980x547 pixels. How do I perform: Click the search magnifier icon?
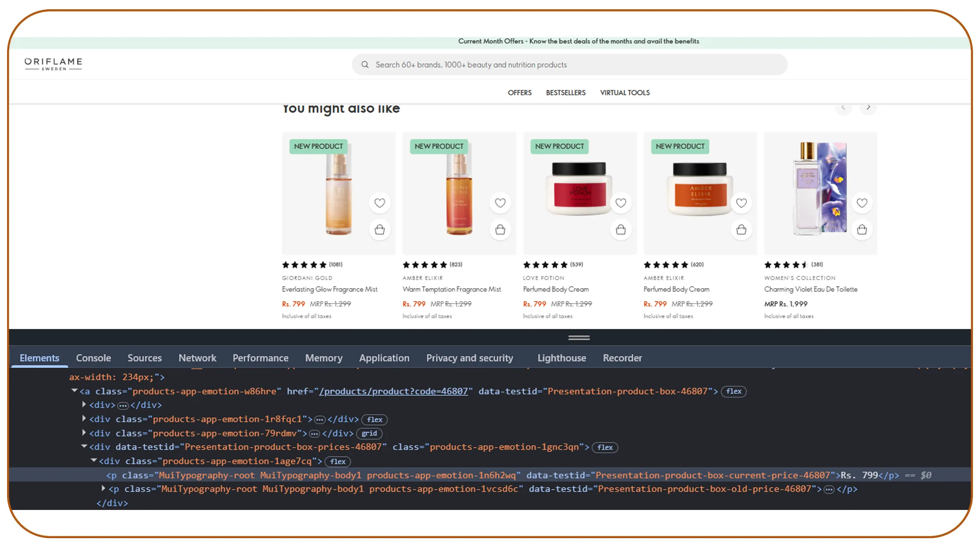[365, 64]
